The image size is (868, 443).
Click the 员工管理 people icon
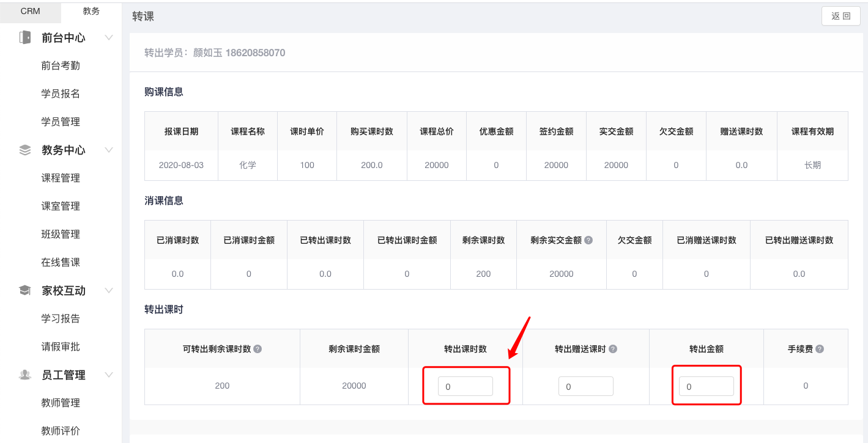(25, 375)
